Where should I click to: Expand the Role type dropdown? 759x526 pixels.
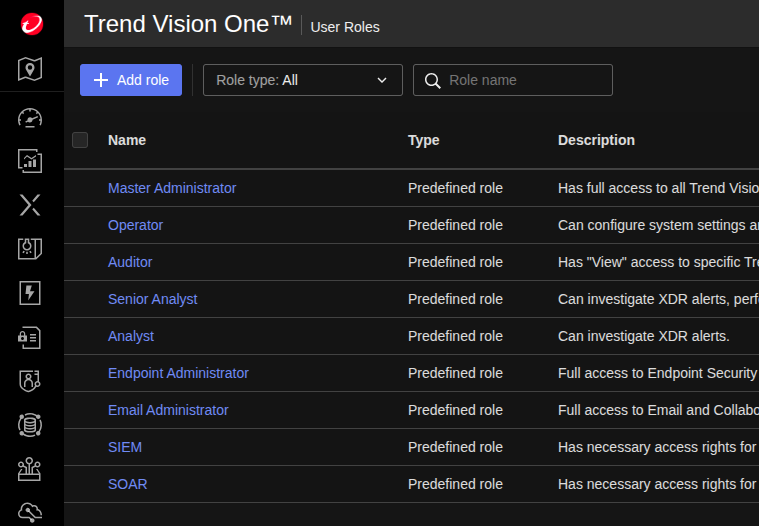tap(302, 80)
